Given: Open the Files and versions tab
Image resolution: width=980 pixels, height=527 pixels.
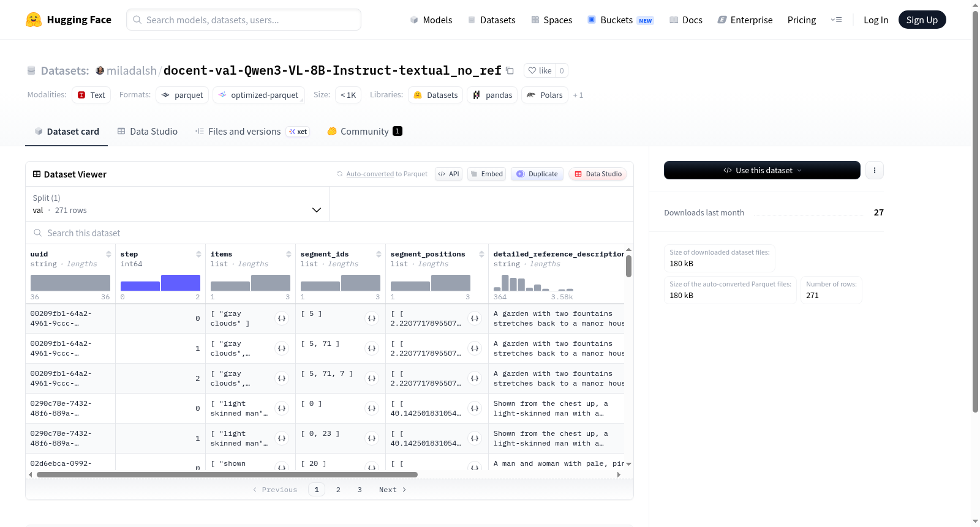Looking at the screenshot, I should coord(252,131).
